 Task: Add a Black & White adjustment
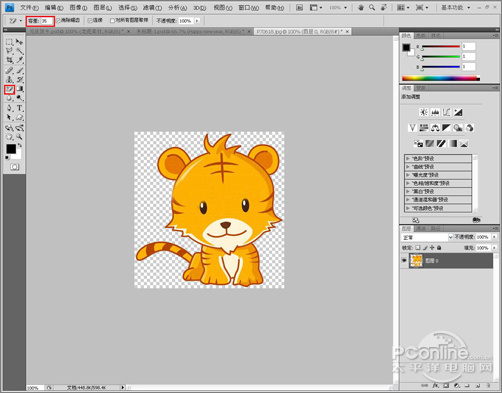click(446, 128)
